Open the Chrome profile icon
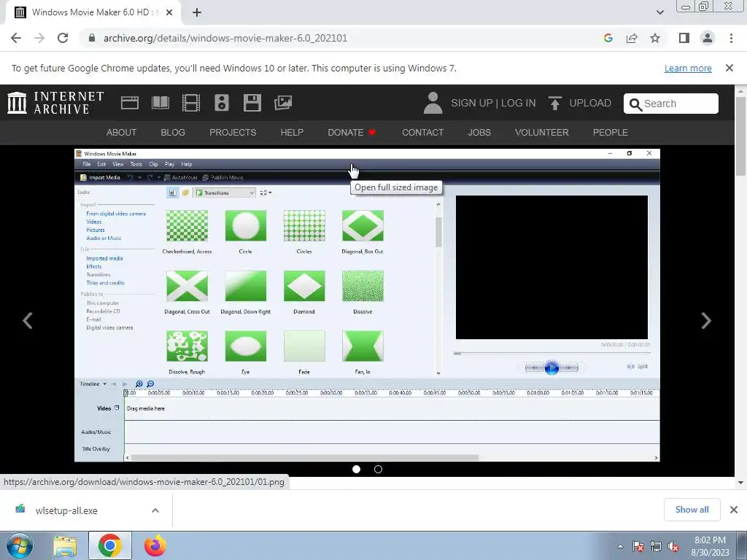This screenshot has height=560, width=747. [x=708, y=38]
